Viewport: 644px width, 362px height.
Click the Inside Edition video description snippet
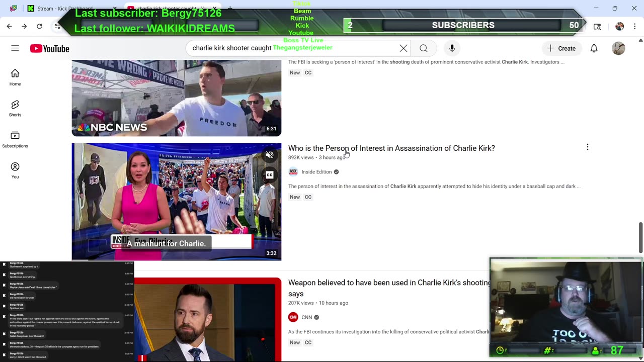tap(434, 187)
